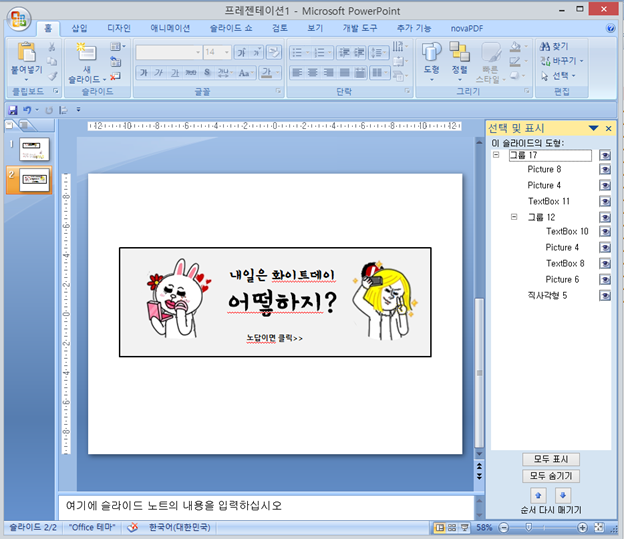
Task: Open font color dropdown arrow
Action: pos(277,73)
